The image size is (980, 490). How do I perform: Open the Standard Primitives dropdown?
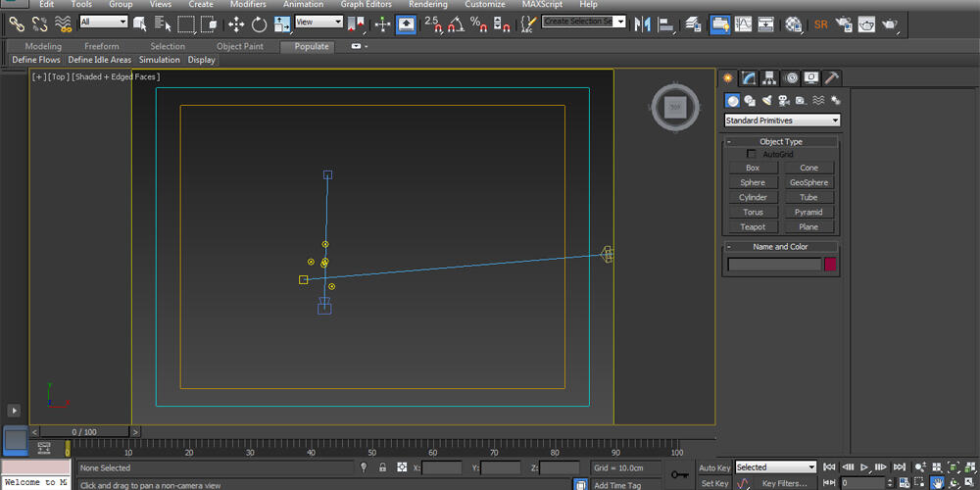pos(781,121)
